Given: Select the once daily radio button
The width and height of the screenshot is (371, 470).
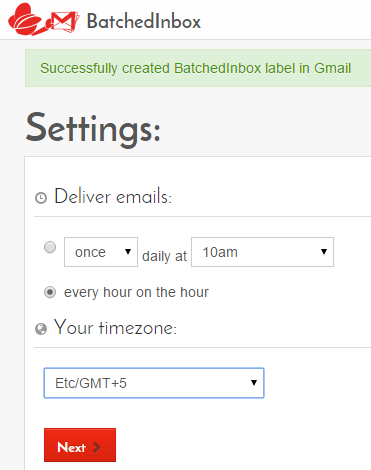Looking at the screenshot, I should (x=50, y=247).
